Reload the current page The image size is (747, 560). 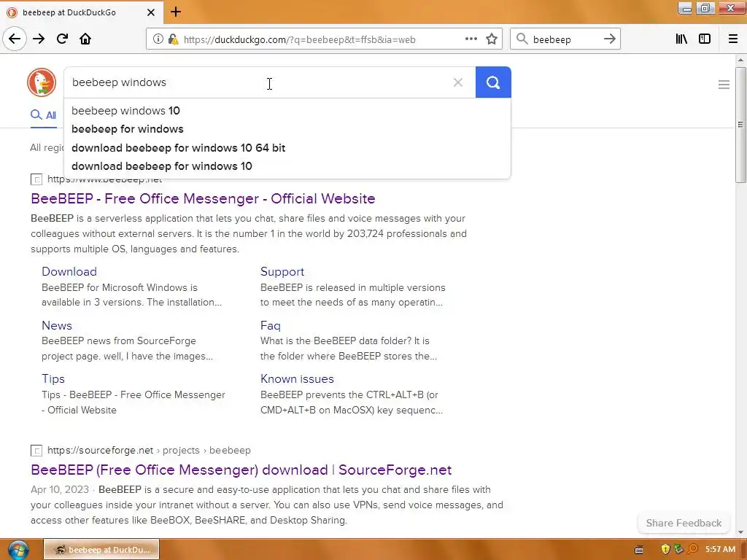click(x=62, y=39)
